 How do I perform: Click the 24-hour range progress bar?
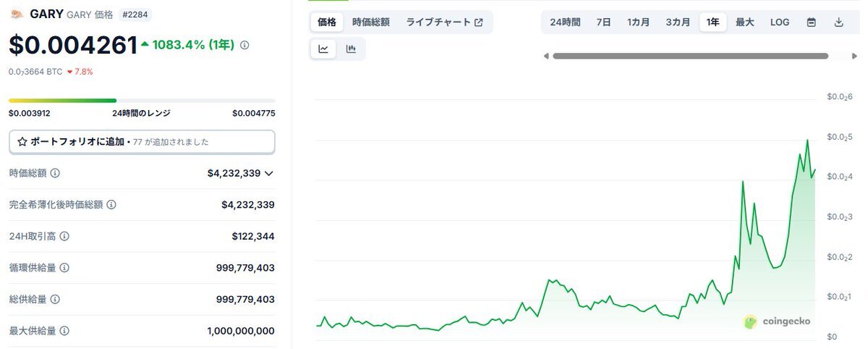pyautogui.click(x=142, y=101)
